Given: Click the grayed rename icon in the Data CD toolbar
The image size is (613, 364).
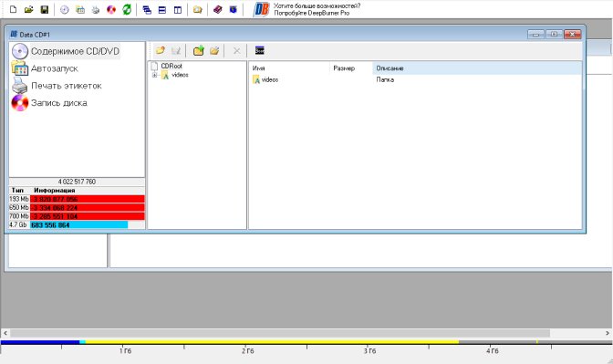Looking at the screenshot, I should 176,50.
